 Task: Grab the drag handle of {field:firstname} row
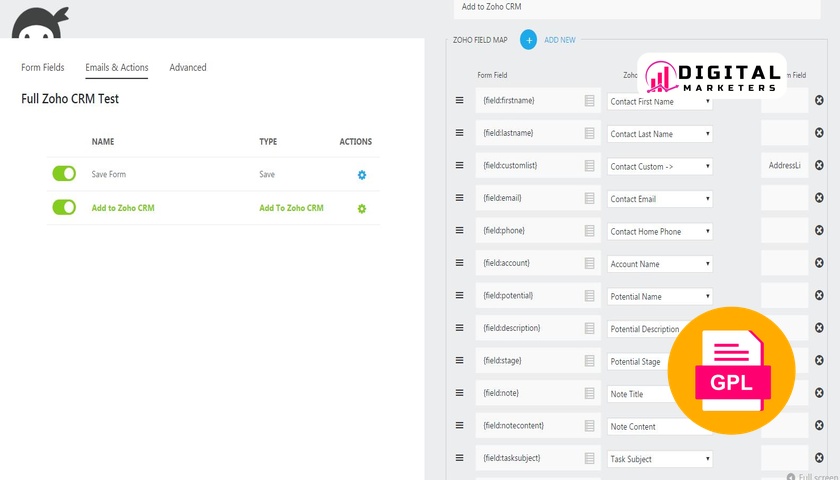460,100
